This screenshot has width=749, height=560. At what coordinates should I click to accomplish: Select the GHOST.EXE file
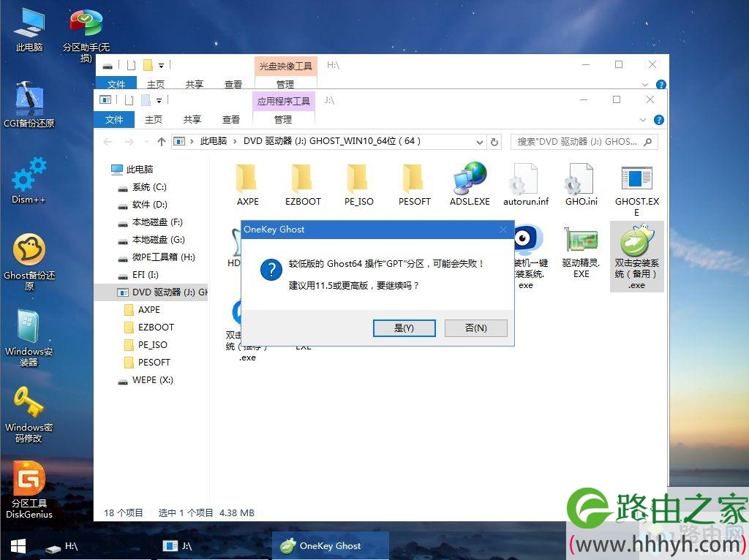(x=637, y=190)
